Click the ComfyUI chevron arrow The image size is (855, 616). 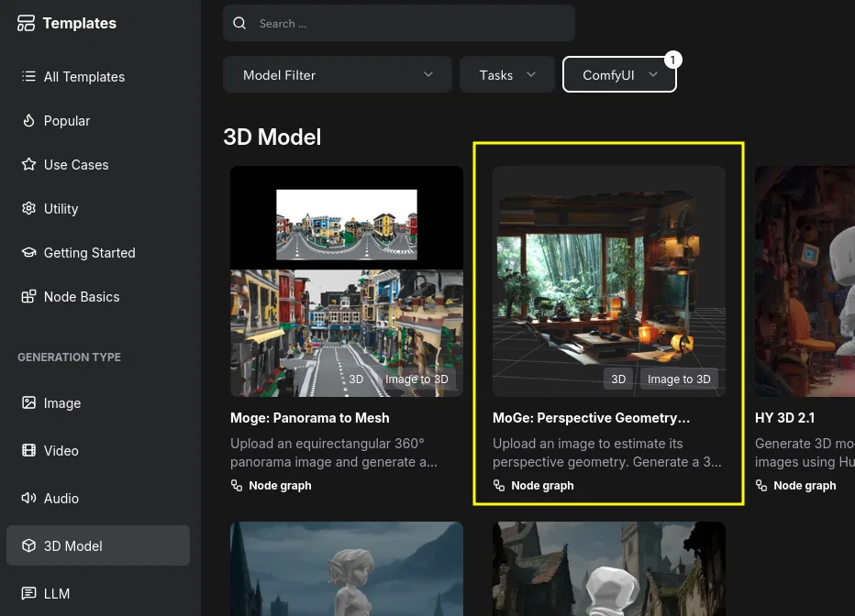pyautogui.click(x=653, y=74)
